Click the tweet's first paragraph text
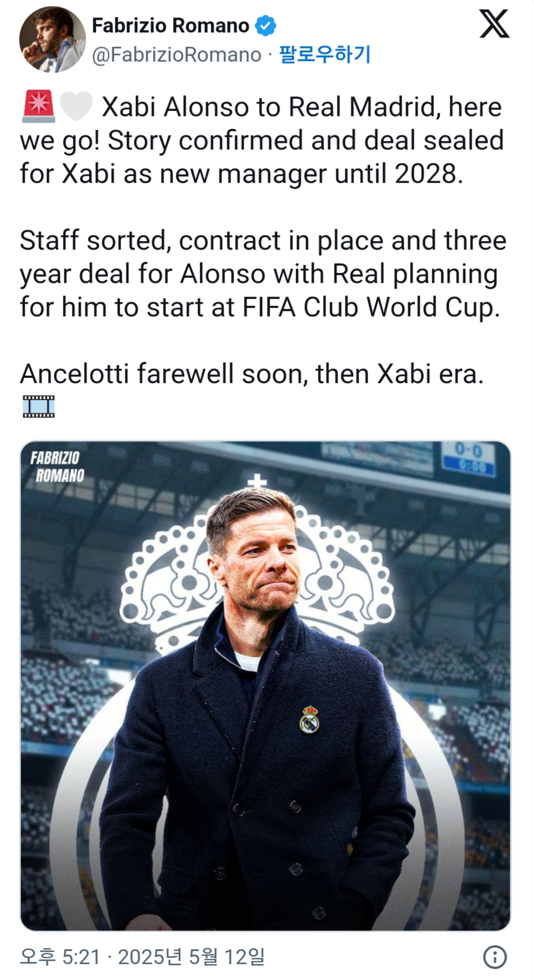This screenshot has height=980, width=534. 263,140
